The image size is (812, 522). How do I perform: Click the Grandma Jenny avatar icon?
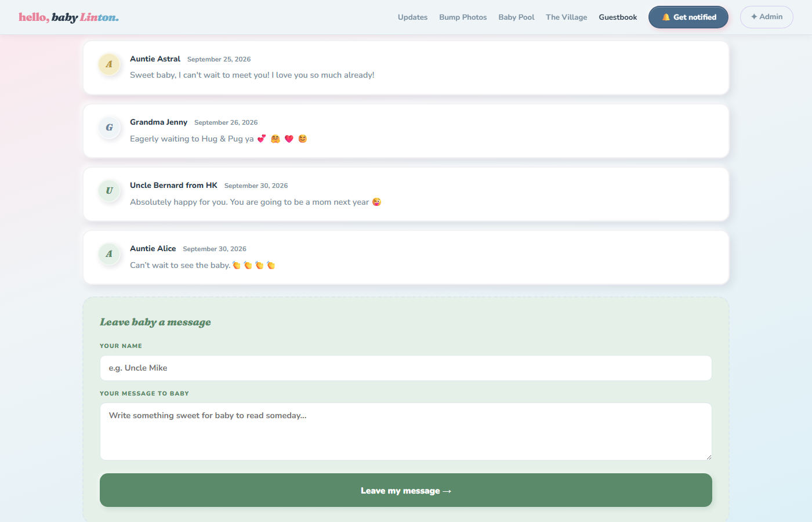click(109, 128)
